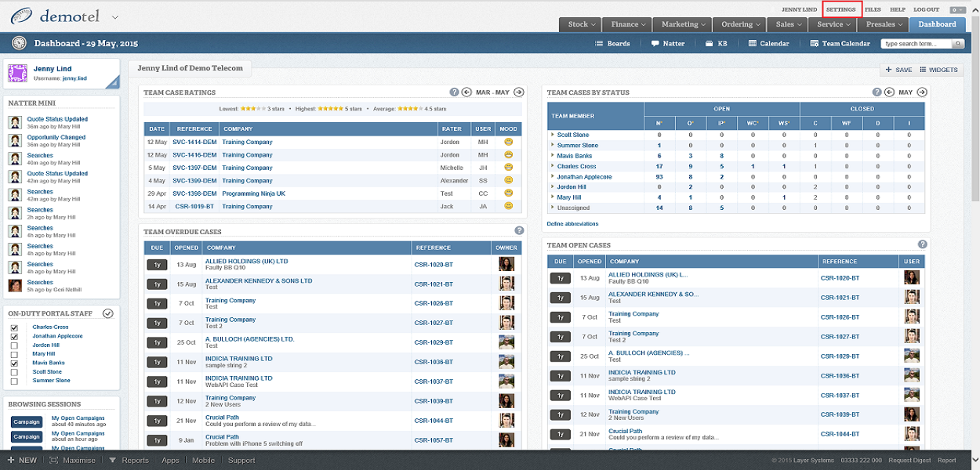Uncheck Jonathan Applecore on-duty checkbox
The width and height of the screenshot is (980, 470).
coord(14,336)
